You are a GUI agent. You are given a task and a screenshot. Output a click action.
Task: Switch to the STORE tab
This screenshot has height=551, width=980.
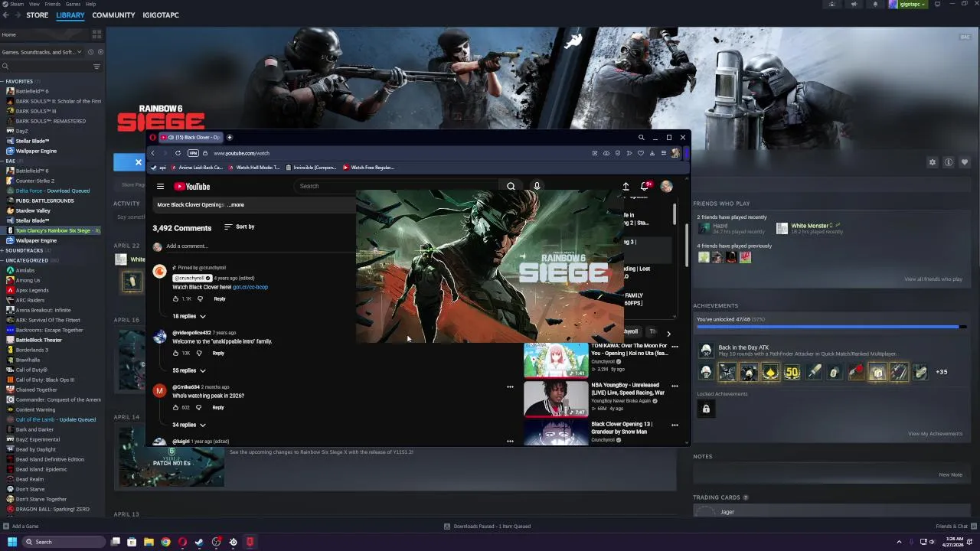(37, 15)
